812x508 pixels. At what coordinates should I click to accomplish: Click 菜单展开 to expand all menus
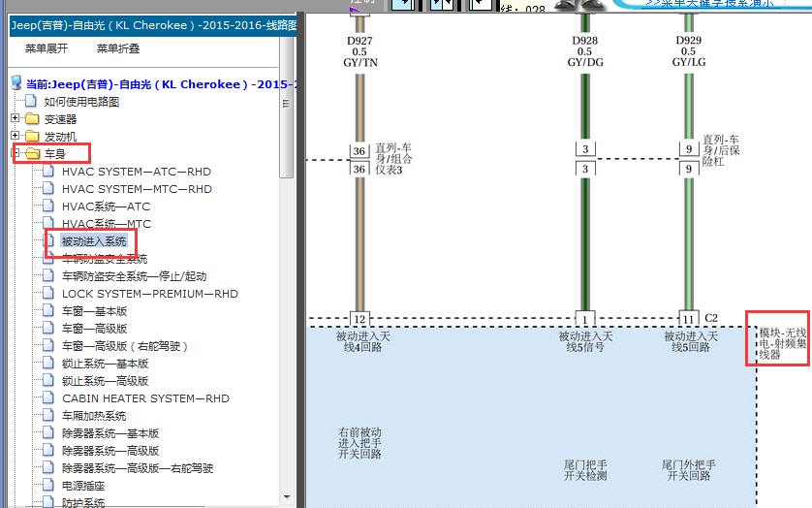[x=47, y=48]
